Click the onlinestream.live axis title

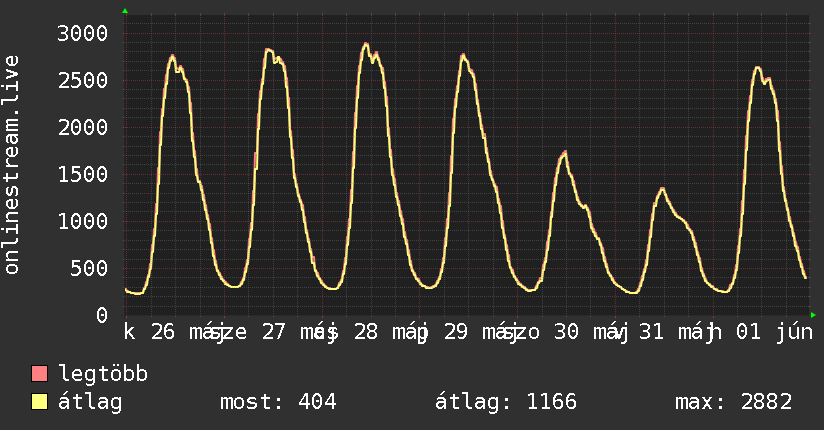(x=11, y=165)
